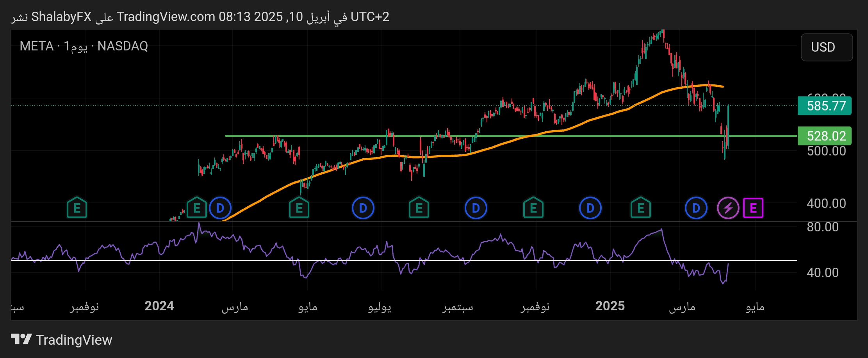Click the 500.00 price scale value
The width and height of the screenshot is (868, 358).
pyautogui.click(x=826, y=151)
